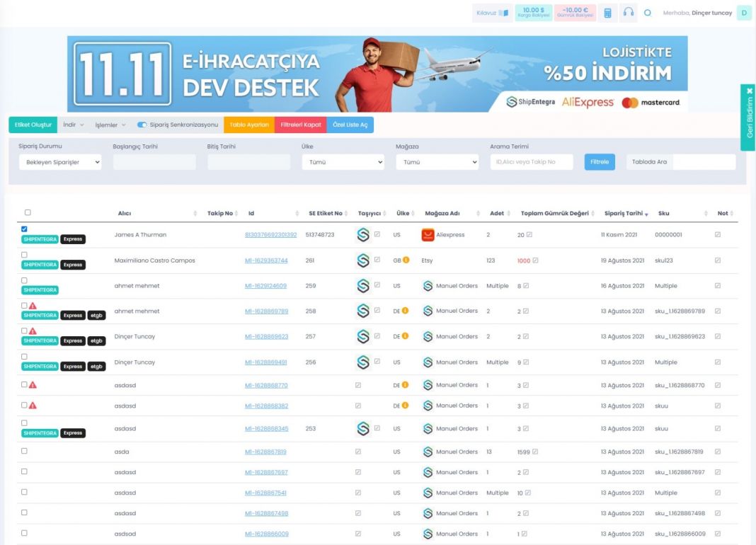The height and width of the screenshot is (545, 756).
Task: Click red warning icon on order MI-1628869623
Action: point(33,331)
